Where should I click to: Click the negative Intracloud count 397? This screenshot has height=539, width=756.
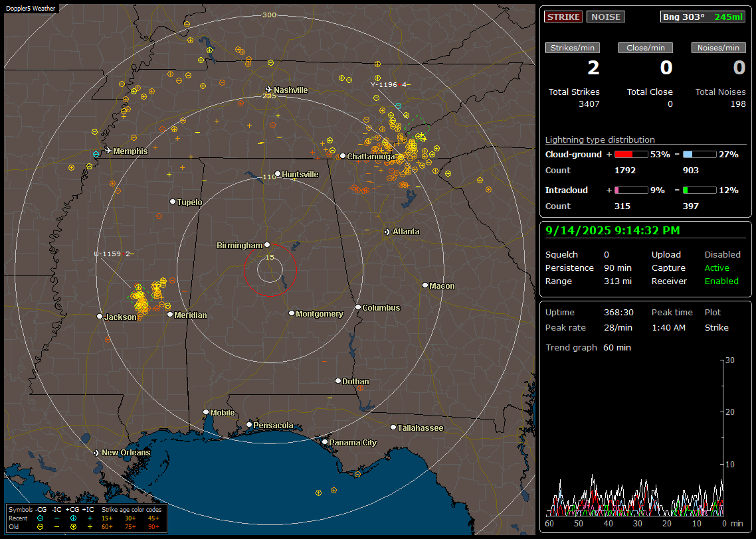[x=690, y=206]
